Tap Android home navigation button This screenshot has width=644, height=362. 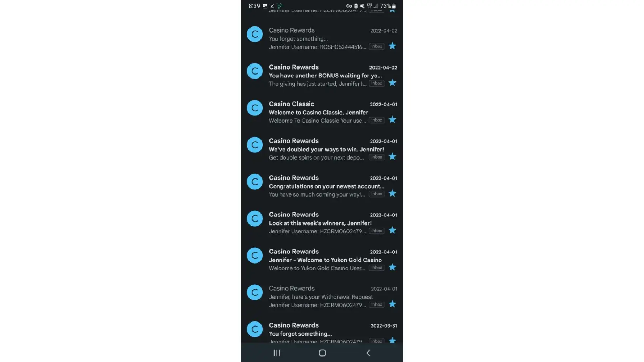tap(322, 353)
